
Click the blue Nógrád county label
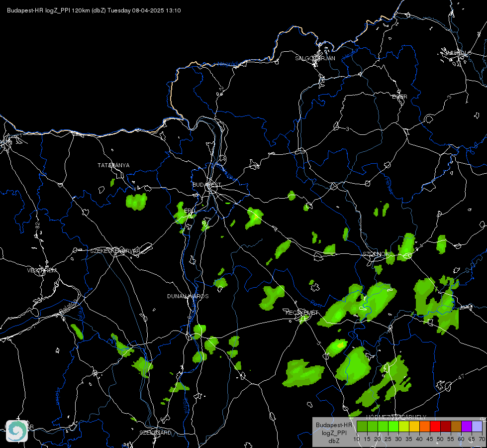pyautogui.click(x=227, y=64)
